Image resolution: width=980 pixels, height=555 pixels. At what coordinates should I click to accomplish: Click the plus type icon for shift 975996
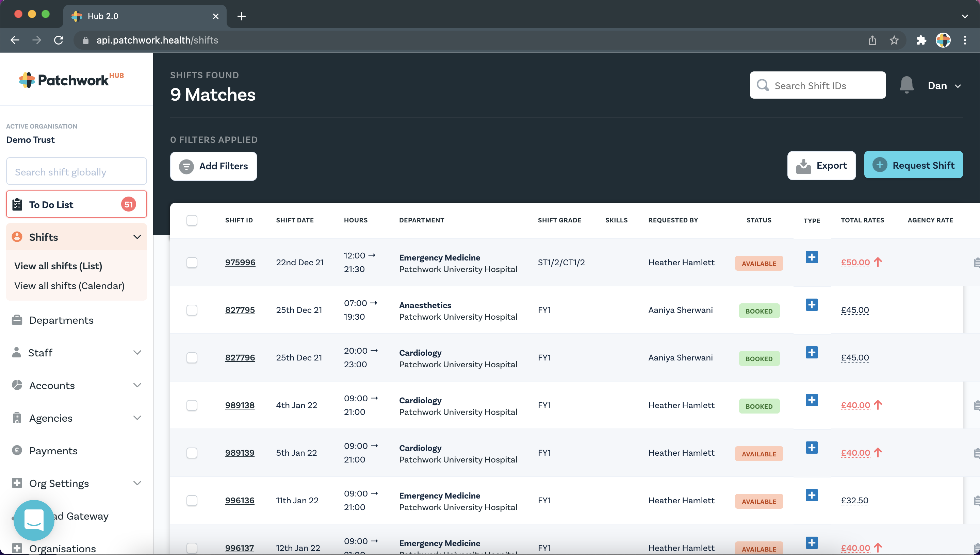pos(812,257)
